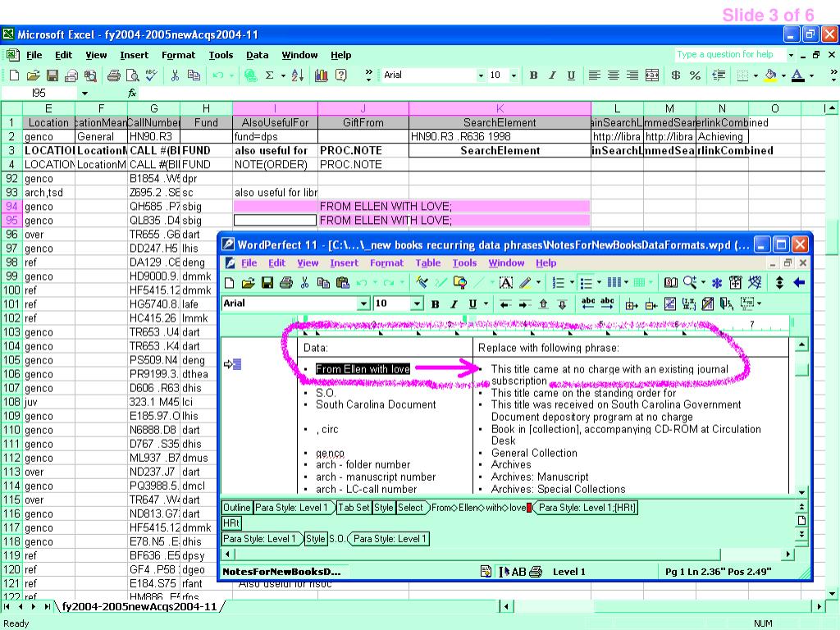840x630 pixels.
Task: Open Excel's font name dropdown
Action: pos(480,75)
